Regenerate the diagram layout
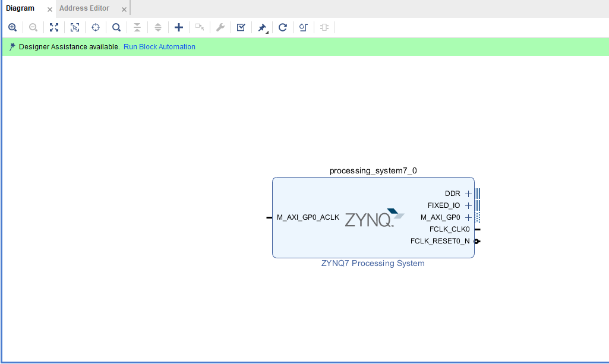Viewport: 609px width, 364px height. 283,27
